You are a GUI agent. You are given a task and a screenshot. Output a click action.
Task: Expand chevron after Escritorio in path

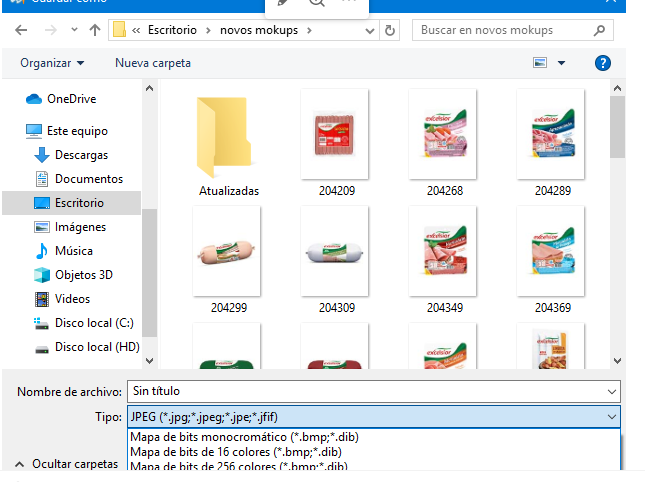click(x=208, y=30)
